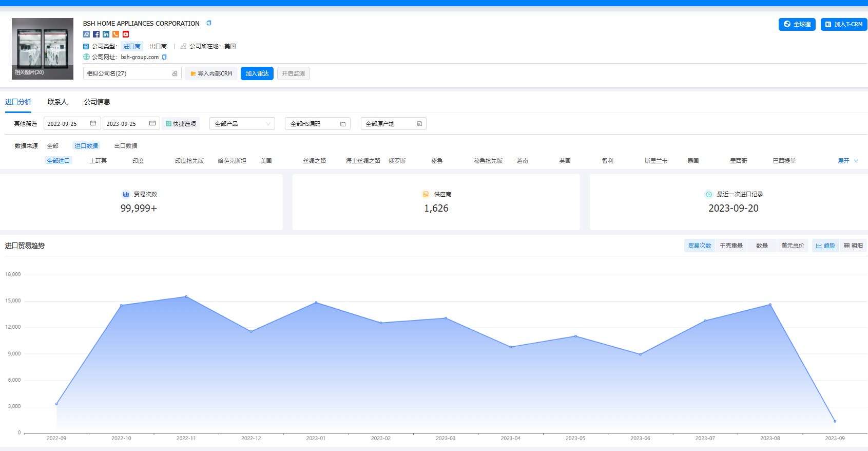Click the location icon beside 公司所在地
Screen dimensions: 868x451
[x=183, y=46]
